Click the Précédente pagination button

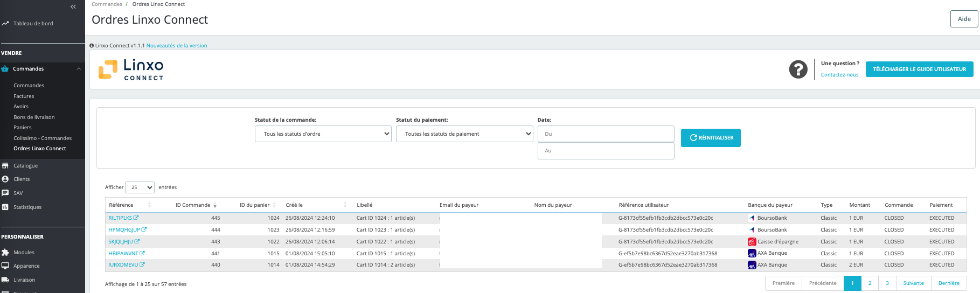click(x=823, y=283)
